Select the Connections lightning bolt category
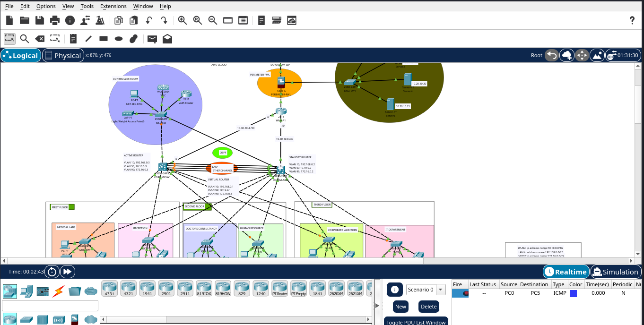Image resolution: width=644 pixels, height=325 pixels. pyautogui.click(x=59, y=291)
